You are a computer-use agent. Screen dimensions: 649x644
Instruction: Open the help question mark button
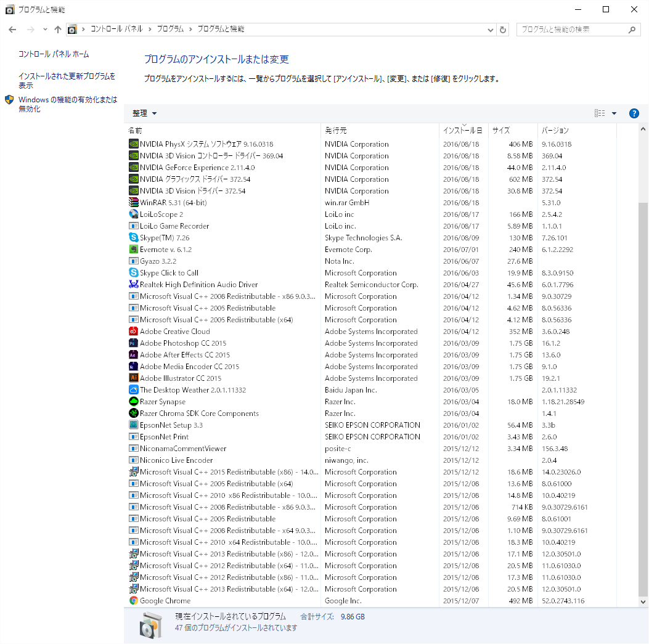pos(634,113)
